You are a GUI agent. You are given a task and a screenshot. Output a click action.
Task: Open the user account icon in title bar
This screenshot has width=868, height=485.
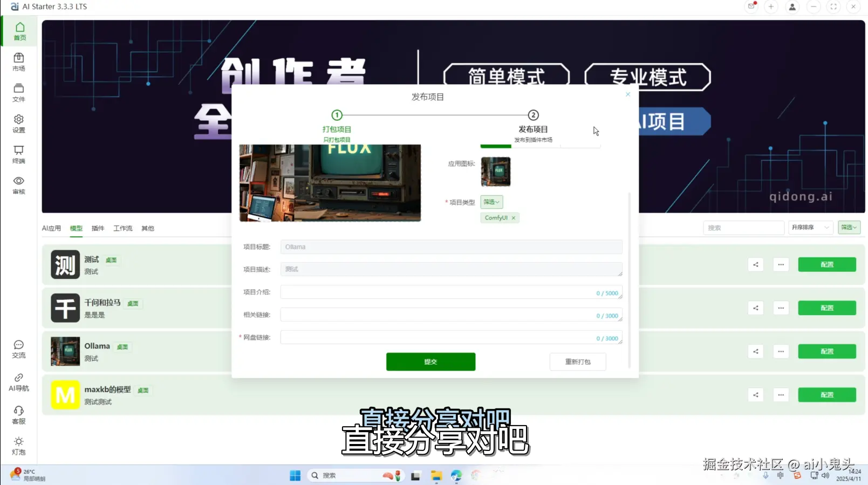pos(792,6)
